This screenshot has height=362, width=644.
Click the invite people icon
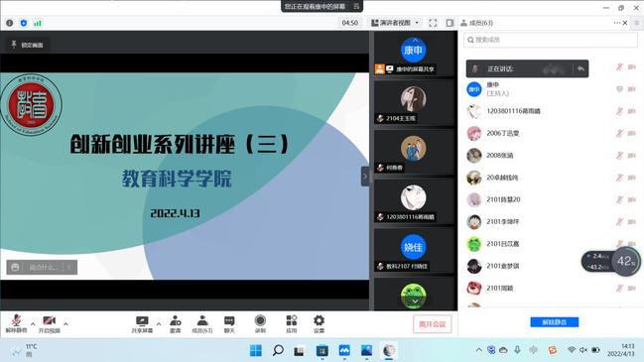coord(176,323)
